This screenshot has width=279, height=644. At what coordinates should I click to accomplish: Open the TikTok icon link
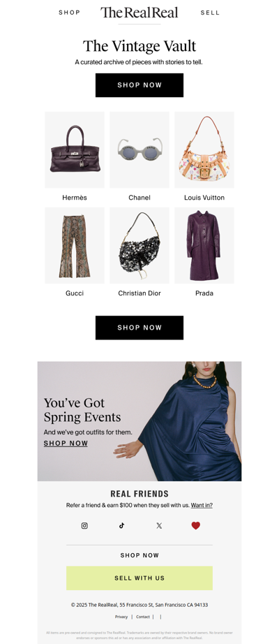121,526
